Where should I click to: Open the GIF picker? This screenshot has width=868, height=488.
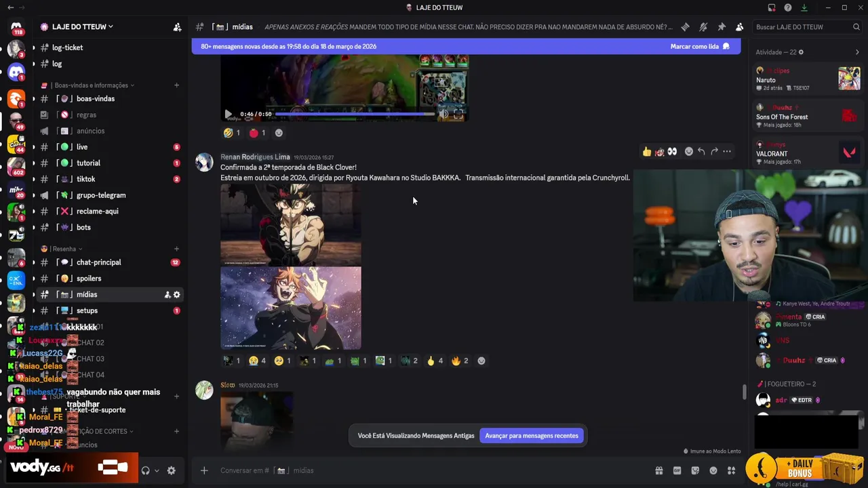tap(677, 470)
